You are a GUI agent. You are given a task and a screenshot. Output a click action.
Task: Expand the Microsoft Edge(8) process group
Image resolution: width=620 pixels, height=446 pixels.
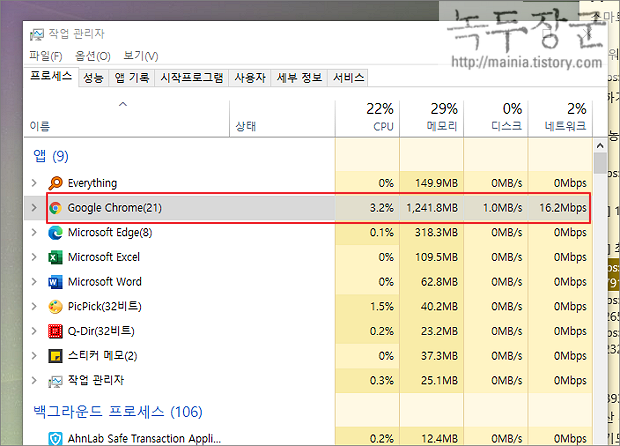point(34,232)
